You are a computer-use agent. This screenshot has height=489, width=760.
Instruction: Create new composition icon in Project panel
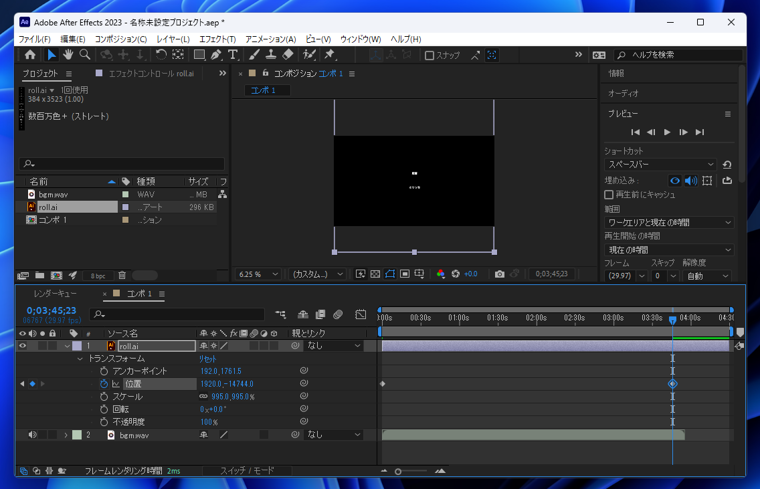coord(56,275)
